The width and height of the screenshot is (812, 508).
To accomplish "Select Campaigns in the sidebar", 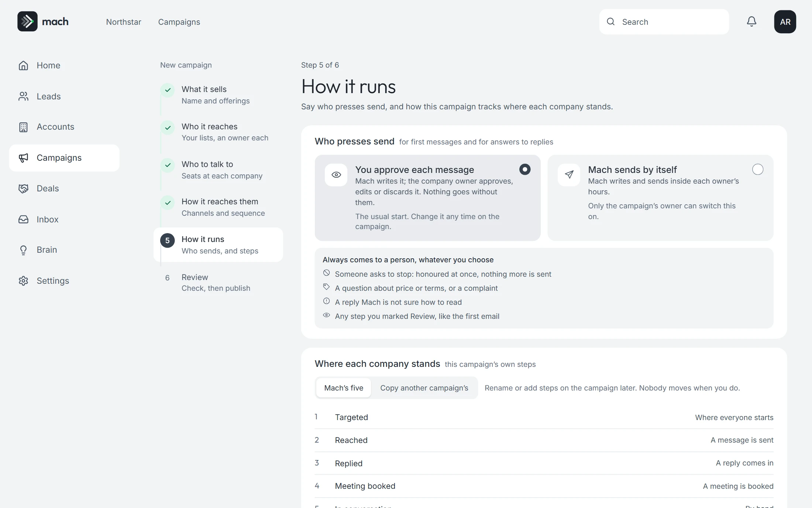I will (x=64, y=158).
